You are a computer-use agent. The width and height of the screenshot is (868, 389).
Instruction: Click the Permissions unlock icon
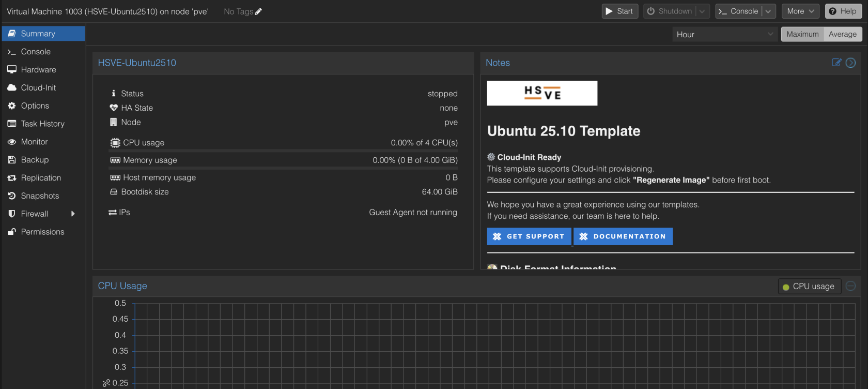pyautogui.click(x=12, y=232)
